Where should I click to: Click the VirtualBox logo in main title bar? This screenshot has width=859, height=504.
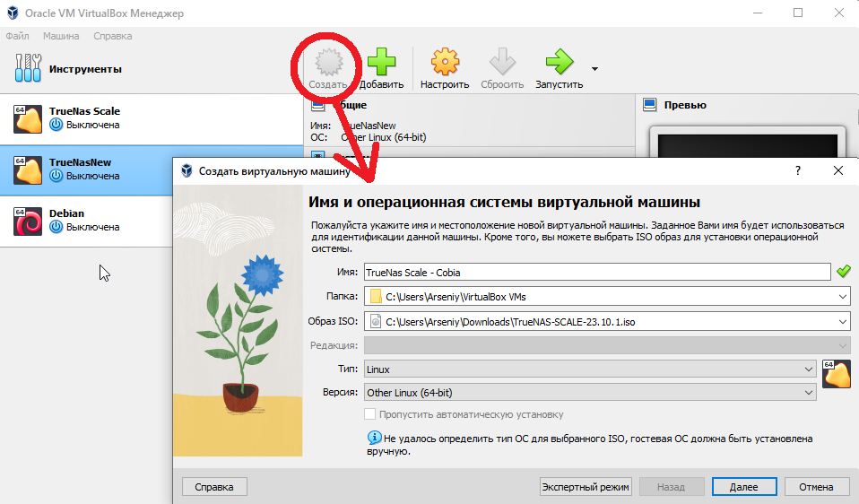tap(13, 13)
